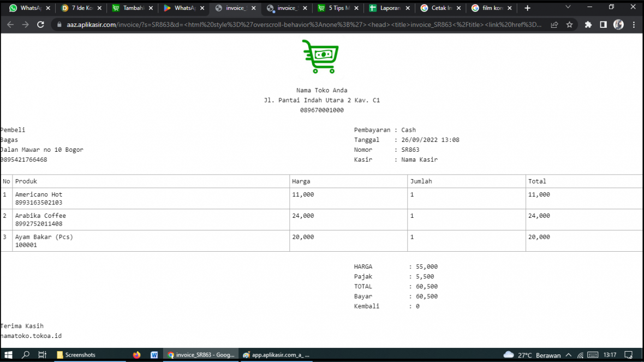Open the tab list dropdown arrow
This screenshot has height=362, width=644.
click(568, 8)
